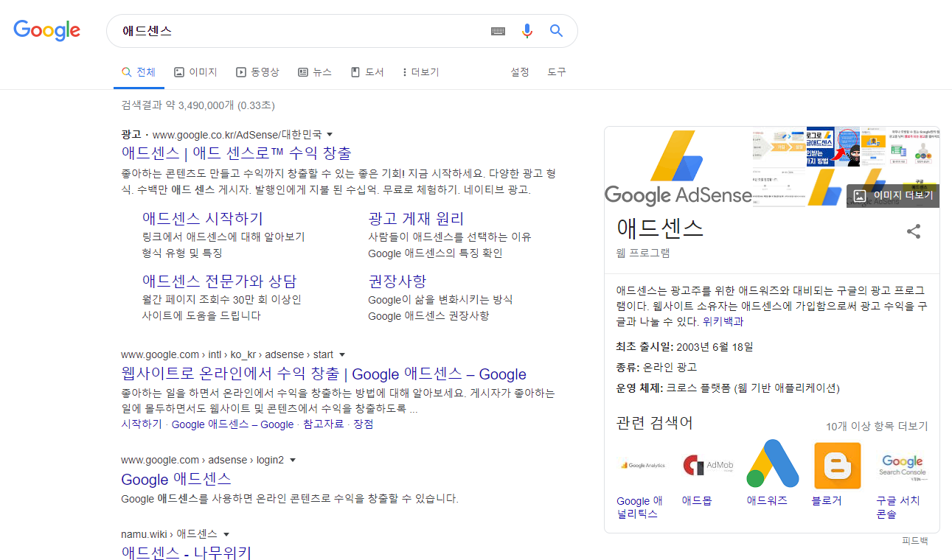Share the 애드센스 knowledge panel

click(x=914, y=231)
